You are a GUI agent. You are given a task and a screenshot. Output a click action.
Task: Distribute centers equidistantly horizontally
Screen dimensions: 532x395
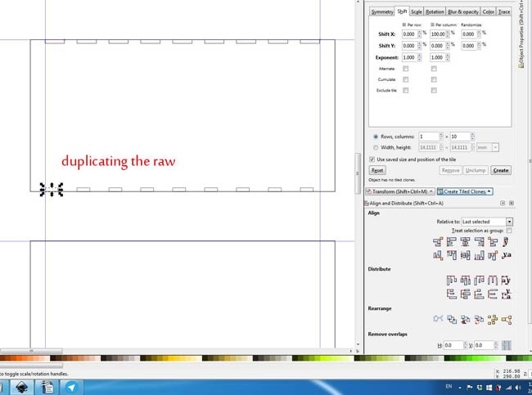pos(465,281)
